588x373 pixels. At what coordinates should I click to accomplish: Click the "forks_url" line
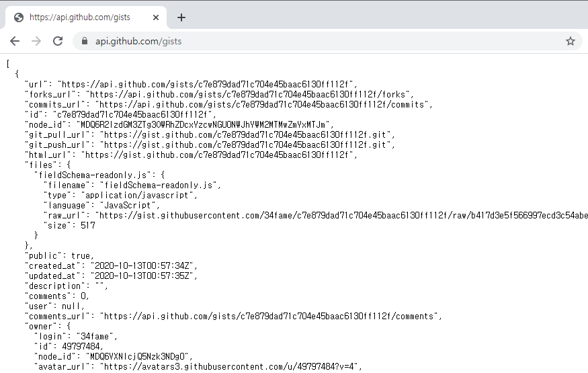pos(219,94)
